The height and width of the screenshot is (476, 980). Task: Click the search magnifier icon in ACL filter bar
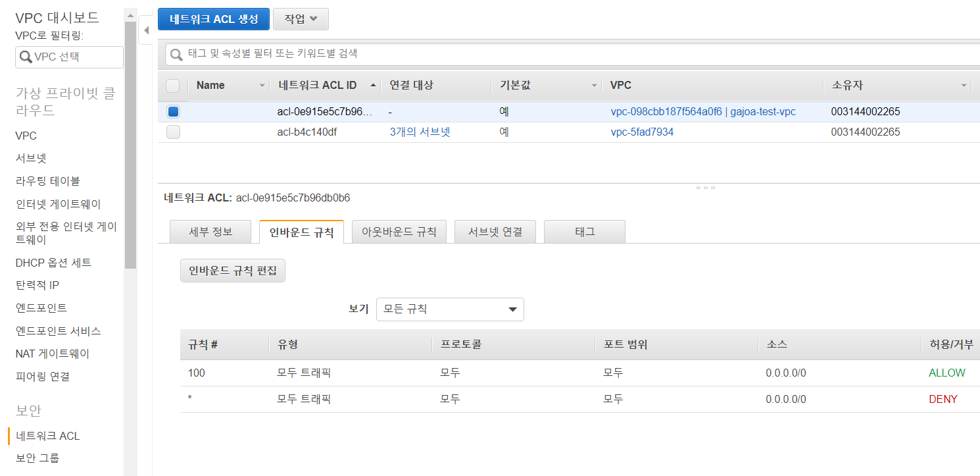[x=176, y=55]
